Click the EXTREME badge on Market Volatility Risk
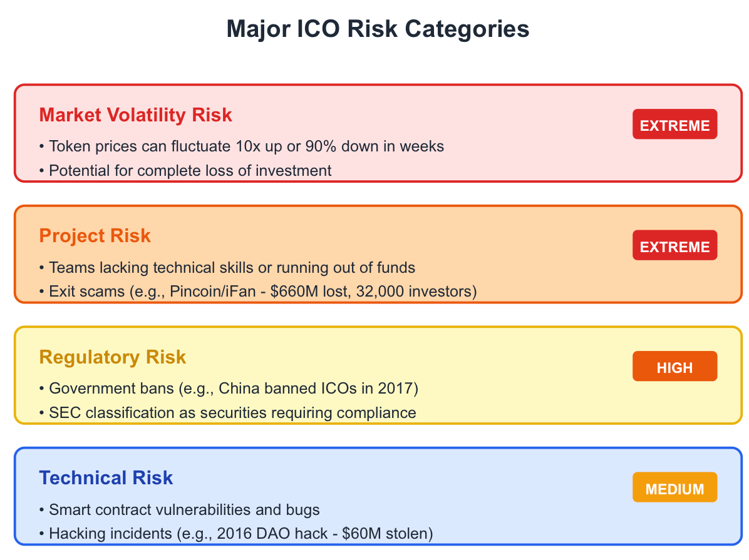Image resolution: width=749 pixels, height=560 pixels. coord(674,125)
